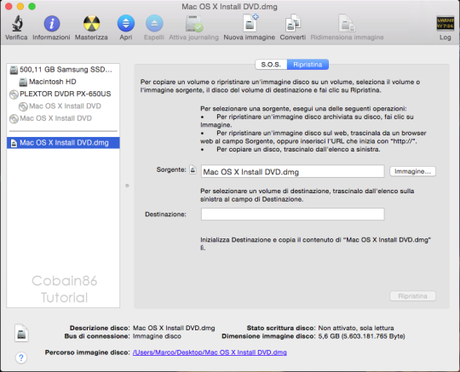Click the Ridimensiona immagine icon
460x372 pixels.
point(347,24)
